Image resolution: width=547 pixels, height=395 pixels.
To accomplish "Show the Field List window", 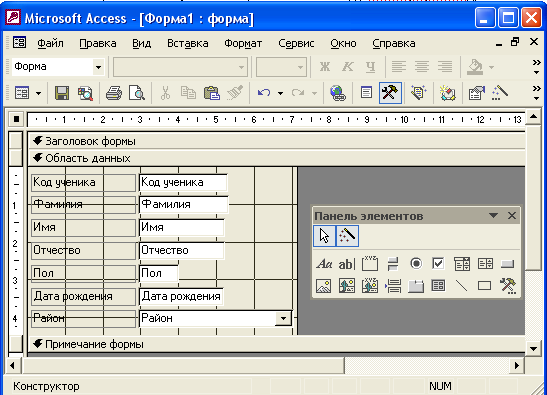I will pyautogui.click(x=366, y=93).
